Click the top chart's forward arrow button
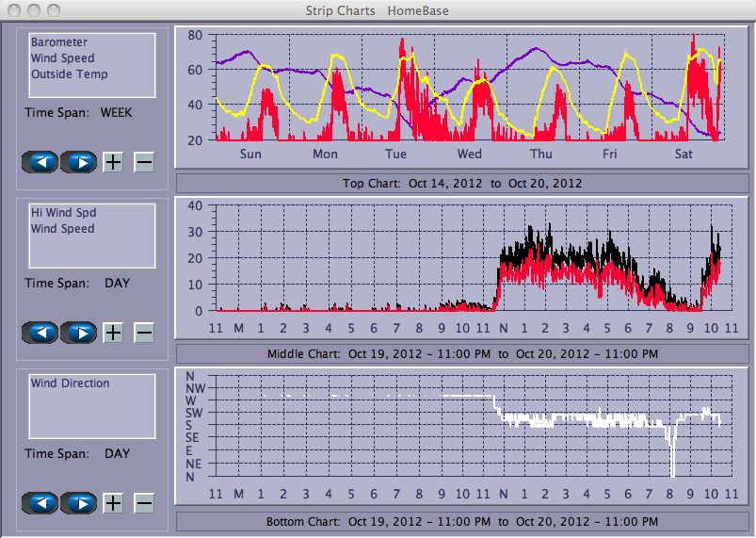This screenshot has width=756, height=538. 79,162
